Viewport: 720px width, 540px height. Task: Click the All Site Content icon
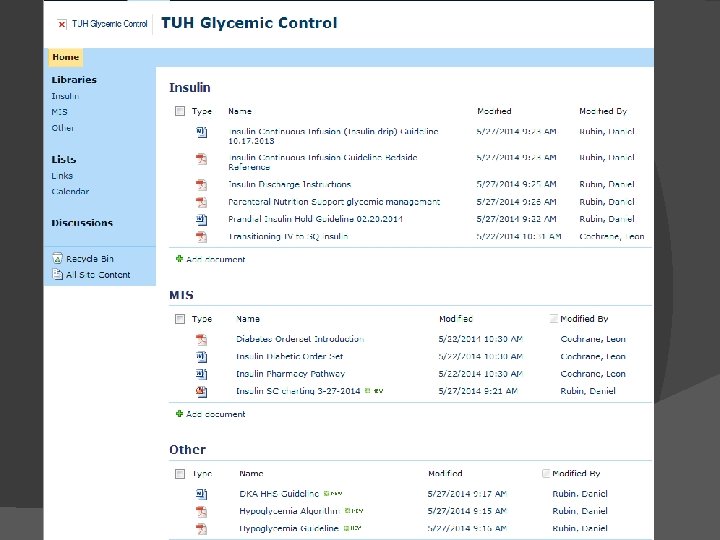(57, 274)
